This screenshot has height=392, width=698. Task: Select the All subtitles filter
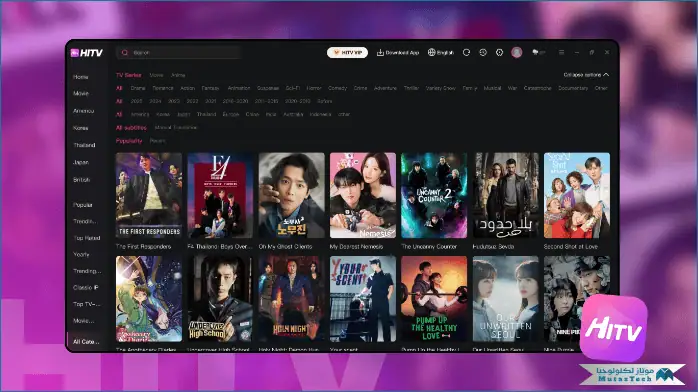131,128
